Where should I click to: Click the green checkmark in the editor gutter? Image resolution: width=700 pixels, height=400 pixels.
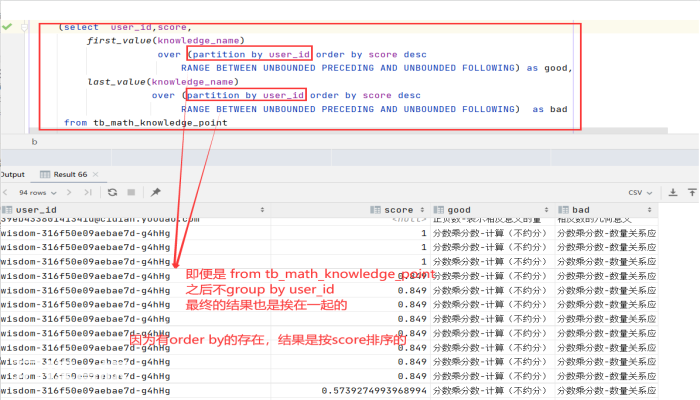pyautogui.click(x=7, y=27)
